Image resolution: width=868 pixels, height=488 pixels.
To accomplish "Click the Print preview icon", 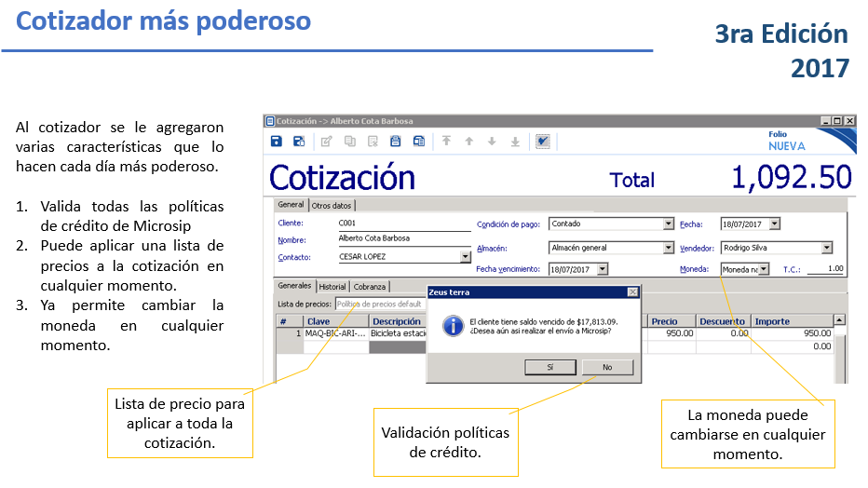I will (419, 141).
